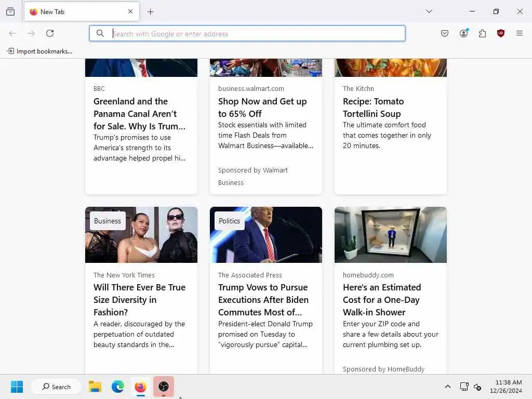Click the fashion article thumbnail image
The image size is (532, 399).
point(141,235)
